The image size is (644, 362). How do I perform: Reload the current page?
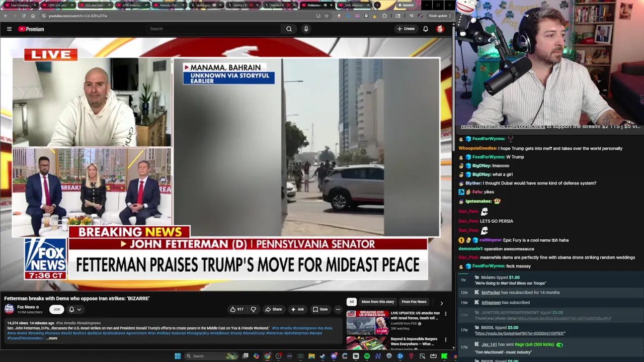[x=24, y=16]
